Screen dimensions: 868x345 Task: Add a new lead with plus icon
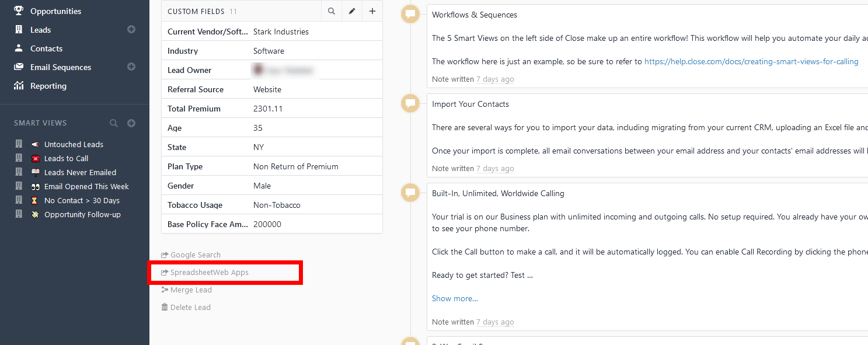tap(131, 29)
